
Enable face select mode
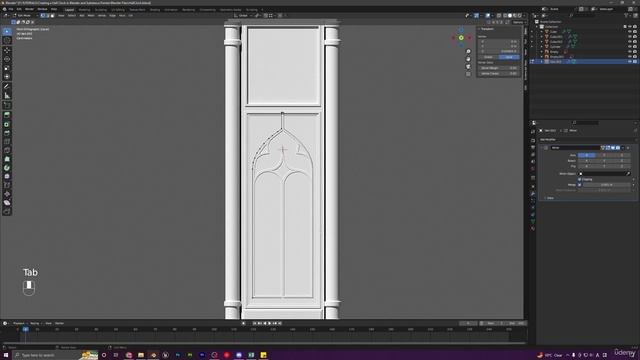pyautogui.click(x=52, y=16)
